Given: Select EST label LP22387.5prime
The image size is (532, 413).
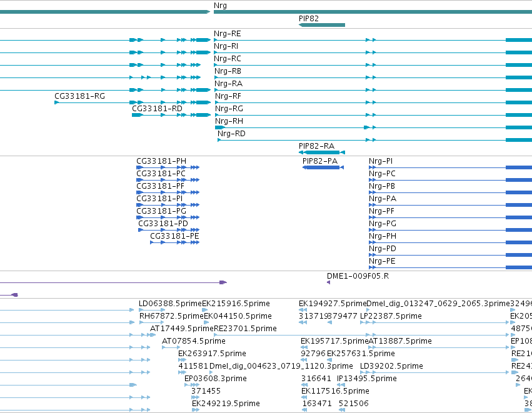Looking at the screenshot, I should pyautogui.click(x=391, y=316).
